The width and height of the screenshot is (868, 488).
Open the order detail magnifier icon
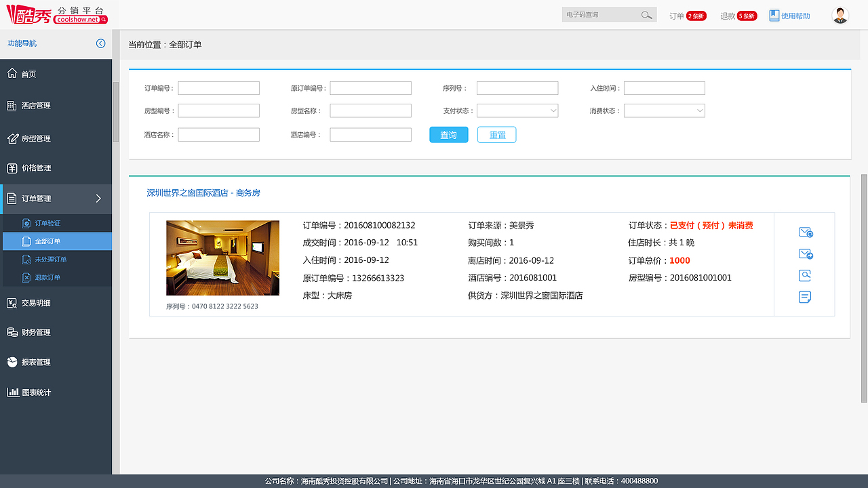pyautogui.click(x=805, y=275)
